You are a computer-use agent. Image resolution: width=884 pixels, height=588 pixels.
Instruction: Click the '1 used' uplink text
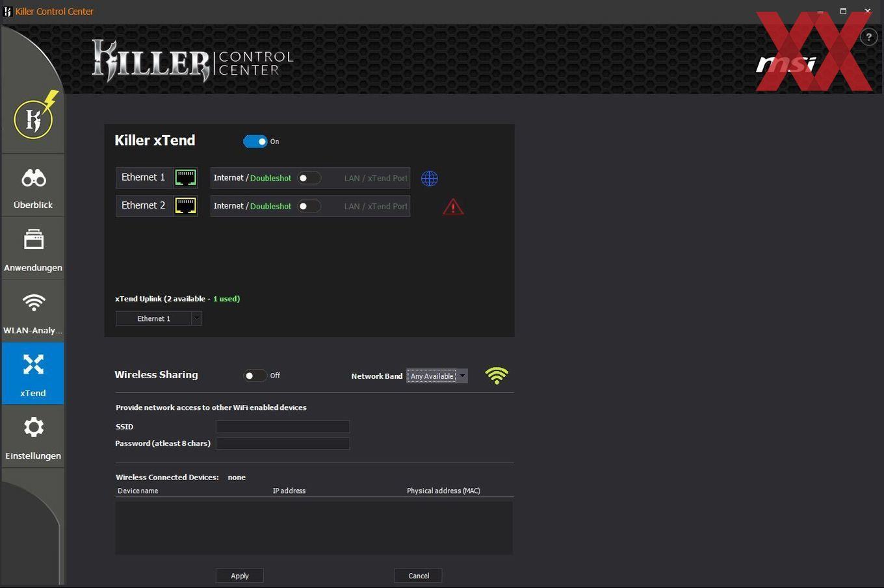(x=226, y=299)
